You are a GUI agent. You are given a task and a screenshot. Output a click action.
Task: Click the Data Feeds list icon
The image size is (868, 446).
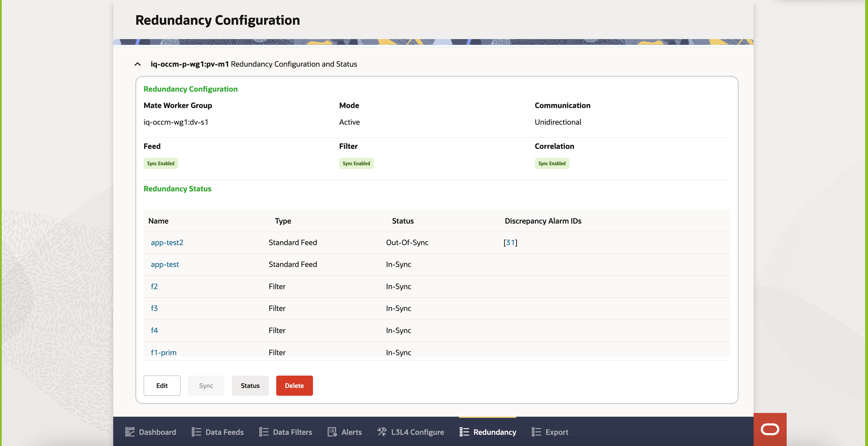196,432
